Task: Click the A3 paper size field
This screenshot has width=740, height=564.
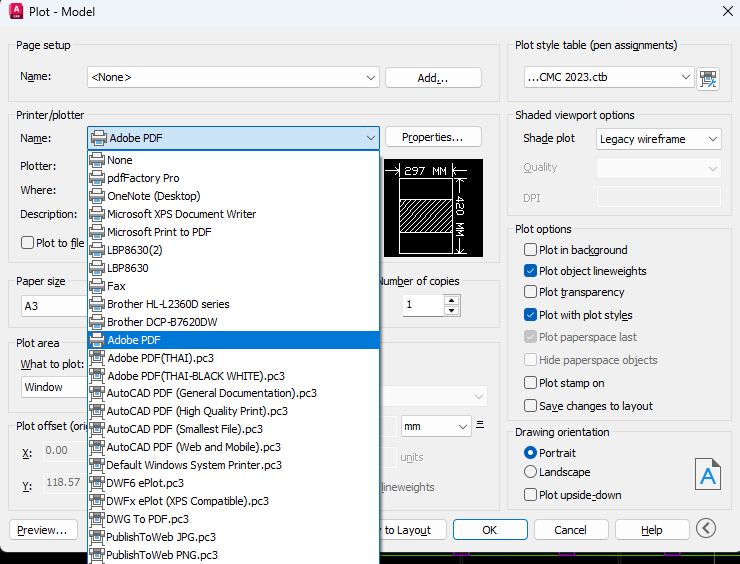Action: 54,306
